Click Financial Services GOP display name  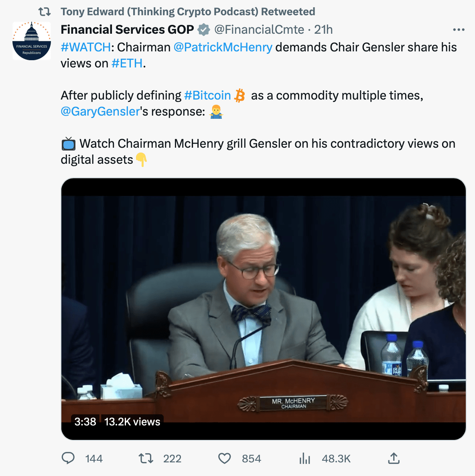127,30
